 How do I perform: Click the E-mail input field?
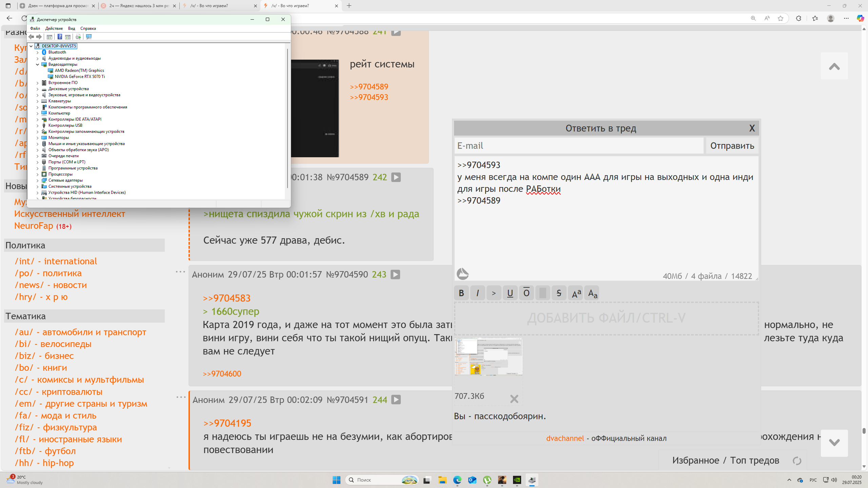tap(578, 146)
